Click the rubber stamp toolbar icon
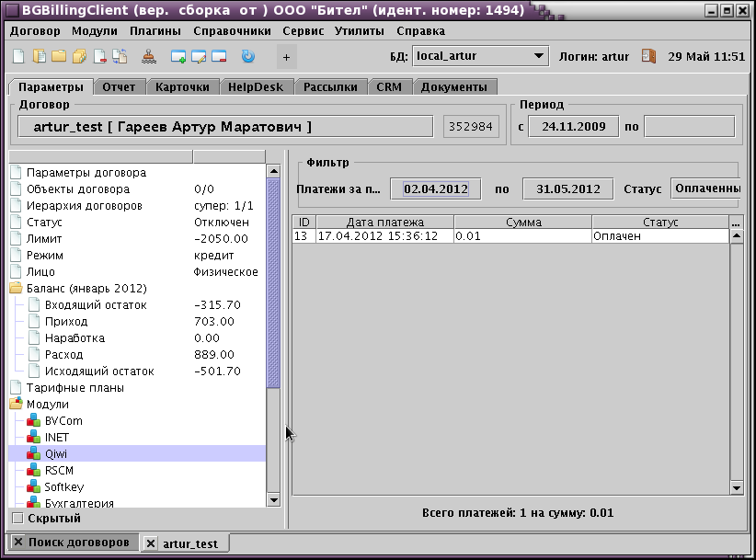 (150, 57)
